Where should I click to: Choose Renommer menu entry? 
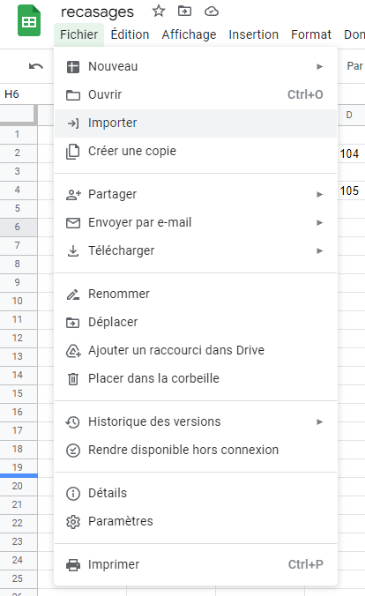(196, 294)
